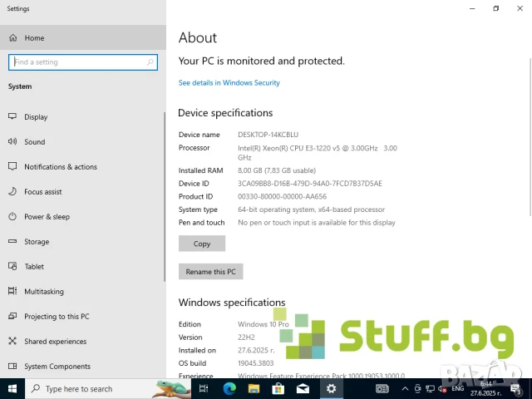Open Power & sleep settings

[x=47, y=217]
